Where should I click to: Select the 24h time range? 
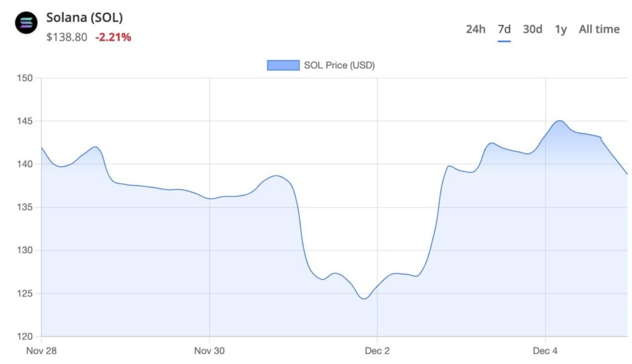click(x=475, y=29)
